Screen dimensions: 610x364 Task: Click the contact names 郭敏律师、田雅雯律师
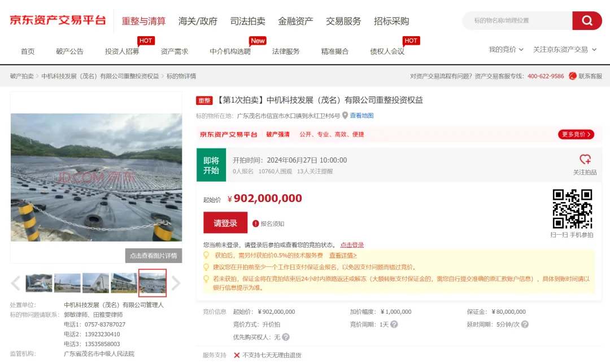point(93,314)
